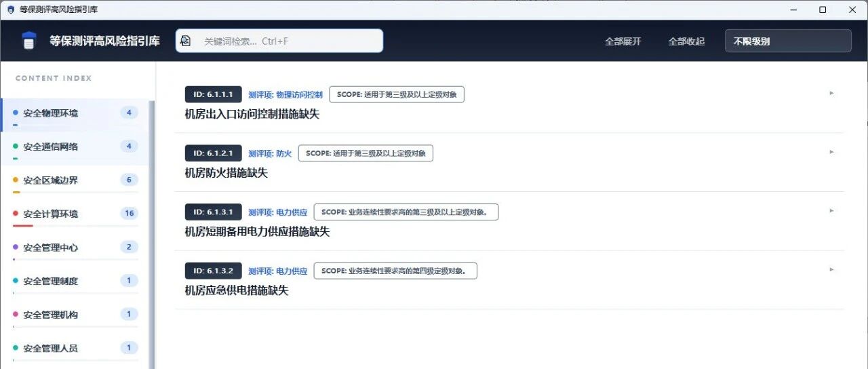
Task: Click the title bar app shield icon
Action: pos(10,9)
